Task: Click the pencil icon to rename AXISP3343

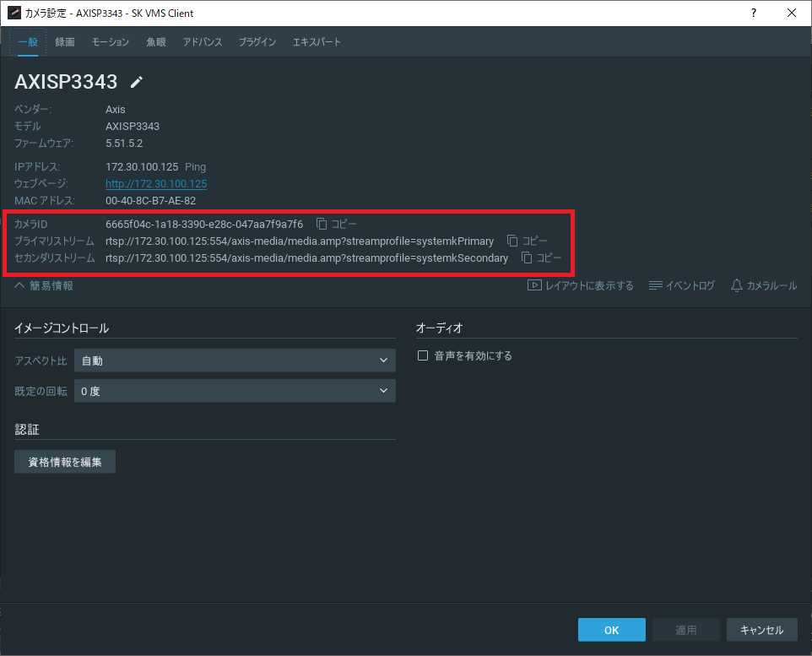Action: (136, 82)
